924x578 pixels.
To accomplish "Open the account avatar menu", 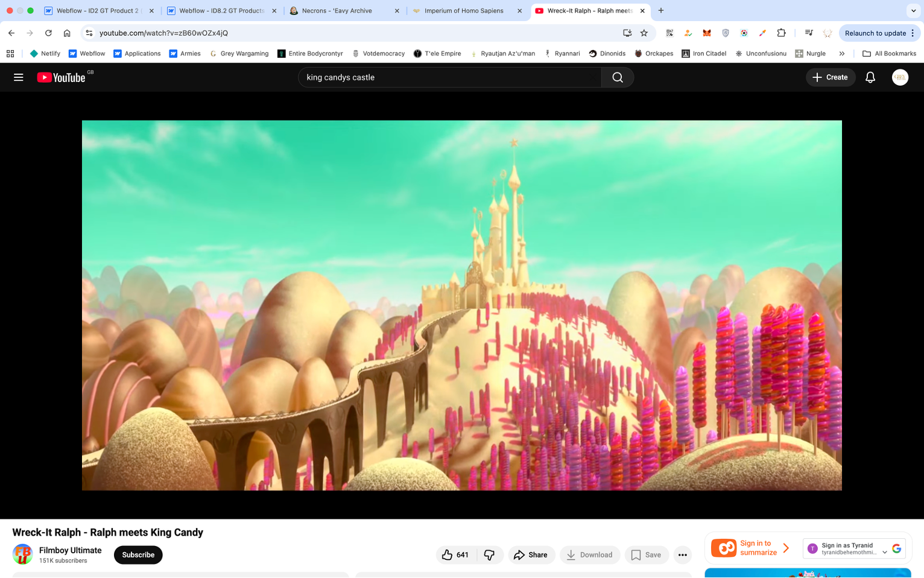I will pos(900,77).
